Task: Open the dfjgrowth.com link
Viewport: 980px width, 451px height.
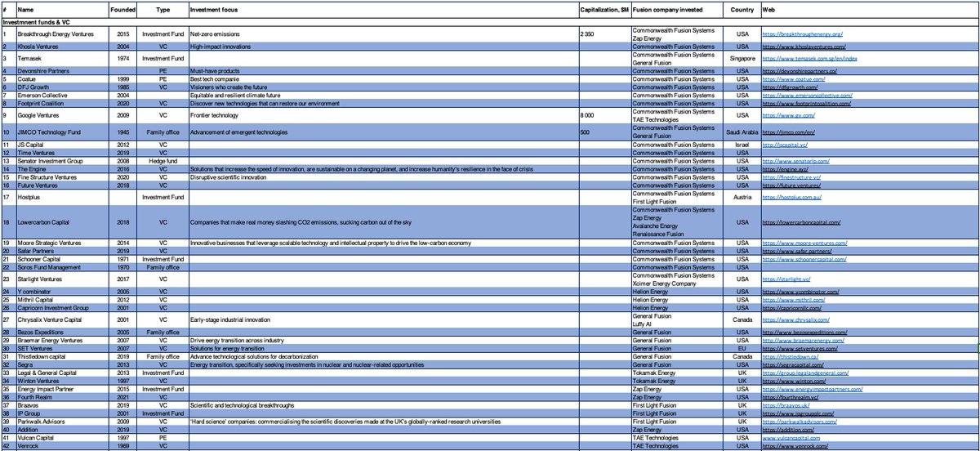Action: (794, 87)
